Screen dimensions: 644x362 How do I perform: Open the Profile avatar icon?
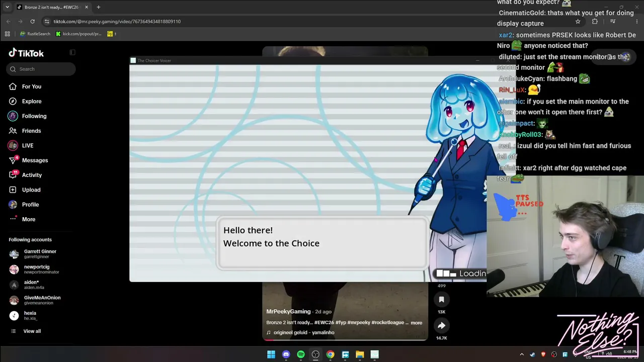pos(13,205)
